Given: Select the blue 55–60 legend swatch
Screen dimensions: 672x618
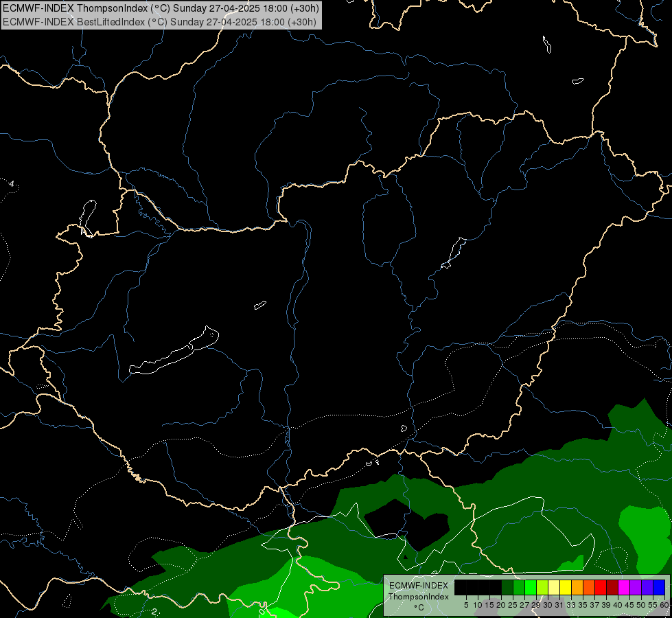Looking at the screenshot, I should (659, 587).
